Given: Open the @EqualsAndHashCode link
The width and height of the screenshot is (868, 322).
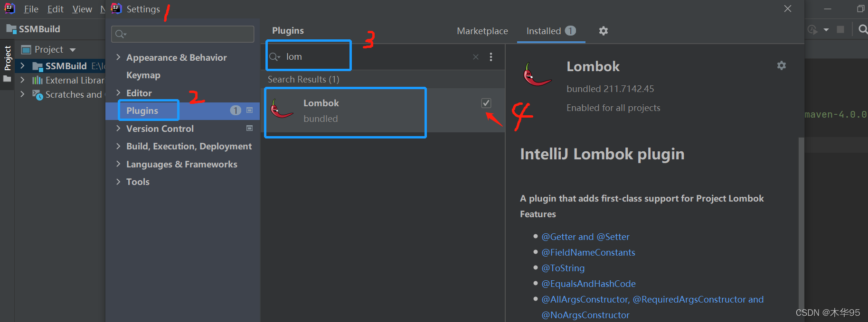Looking at the screenshot, I should [x=588, y=284].
